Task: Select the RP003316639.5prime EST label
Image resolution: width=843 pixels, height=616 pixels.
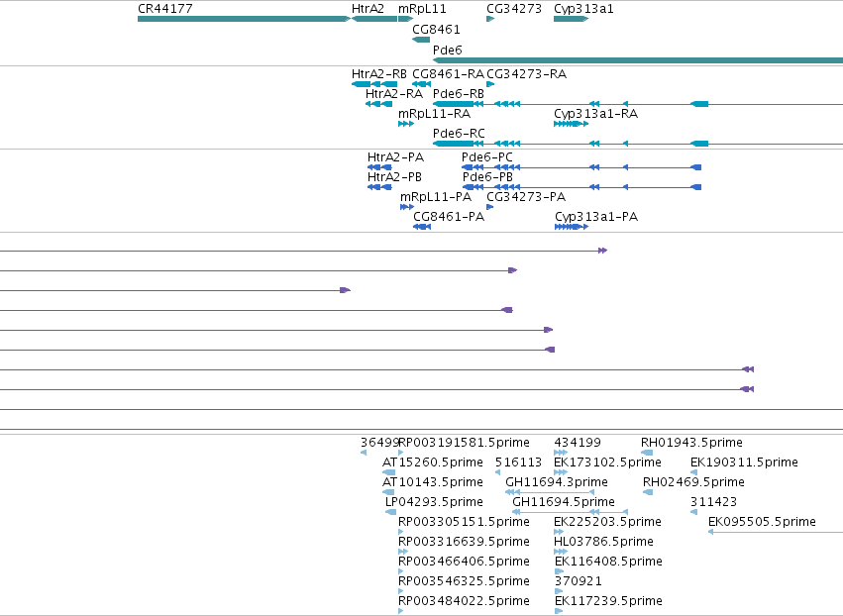Action: 464,542
